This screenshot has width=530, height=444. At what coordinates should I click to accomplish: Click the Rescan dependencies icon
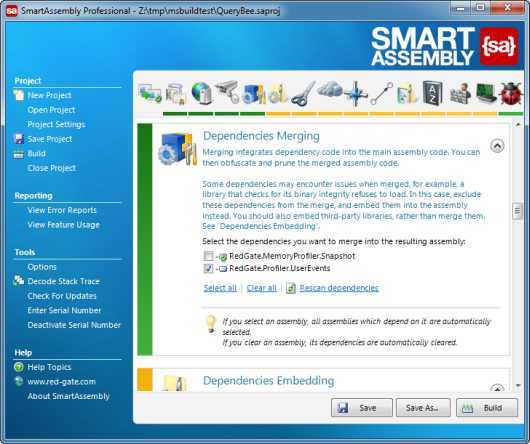(x=291, y=288)
